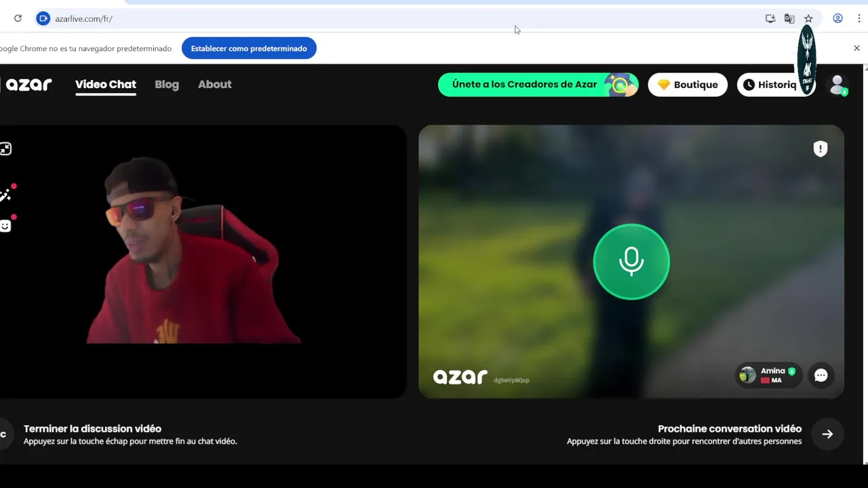
Task: Open the Historique button
Action: 776,85
